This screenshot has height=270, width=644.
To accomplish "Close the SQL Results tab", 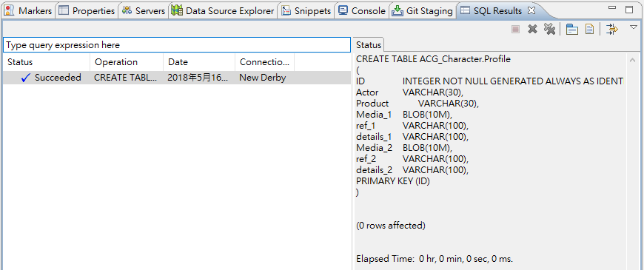I will (531, 10).
